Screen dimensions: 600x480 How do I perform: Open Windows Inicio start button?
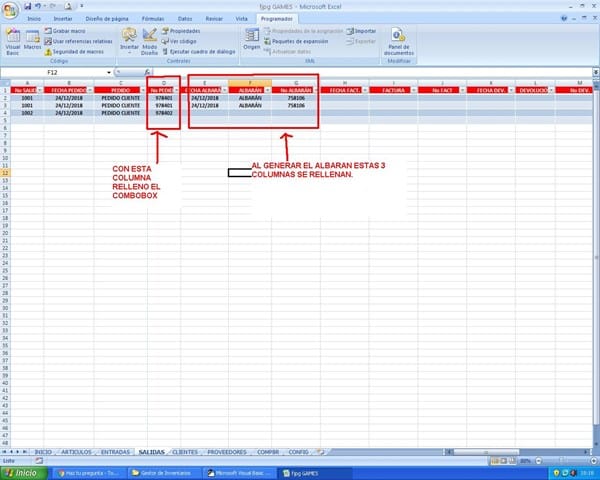tap(24, 473)
